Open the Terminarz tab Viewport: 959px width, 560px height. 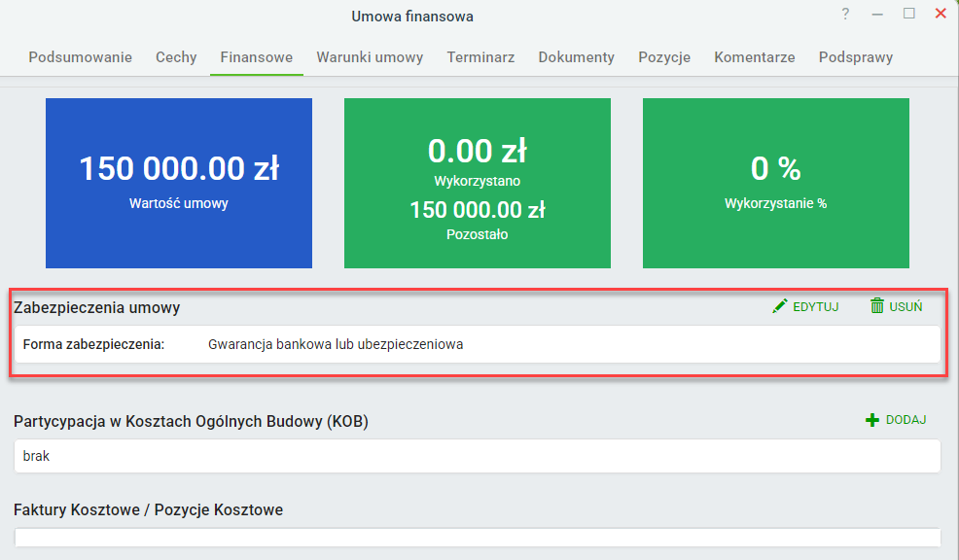click(480, 57)
